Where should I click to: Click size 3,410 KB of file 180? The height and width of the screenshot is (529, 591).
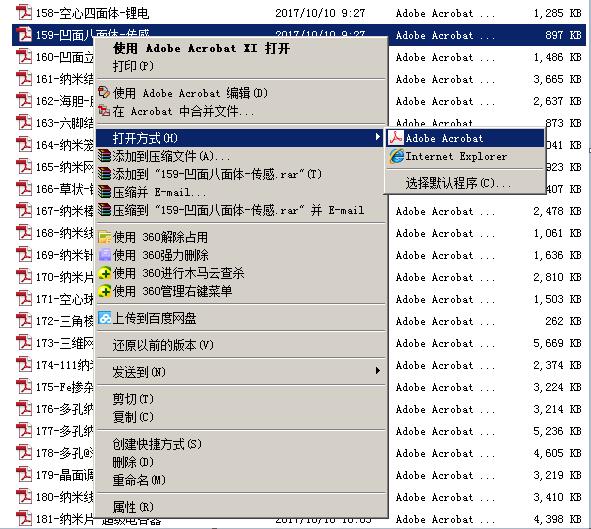[557, 497]
